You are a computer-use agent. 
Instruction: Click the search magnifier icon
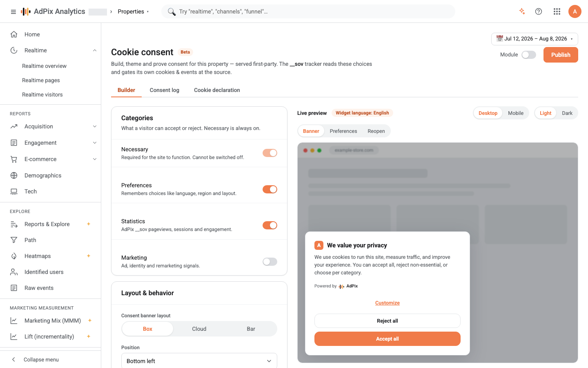[x=171, y=11]
